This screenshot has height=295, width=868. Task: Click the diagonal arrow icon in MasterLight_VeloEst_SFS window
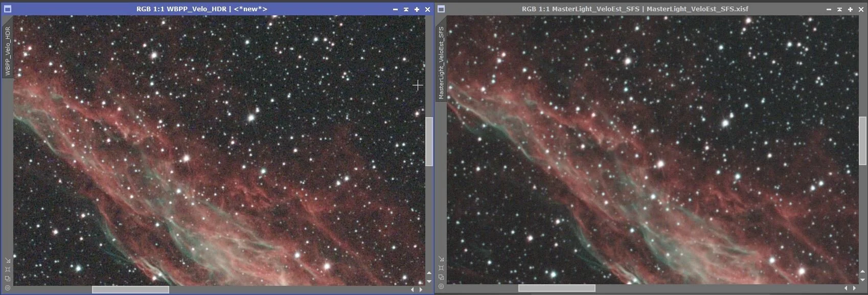pyautogui.click(x=441, y=259)
